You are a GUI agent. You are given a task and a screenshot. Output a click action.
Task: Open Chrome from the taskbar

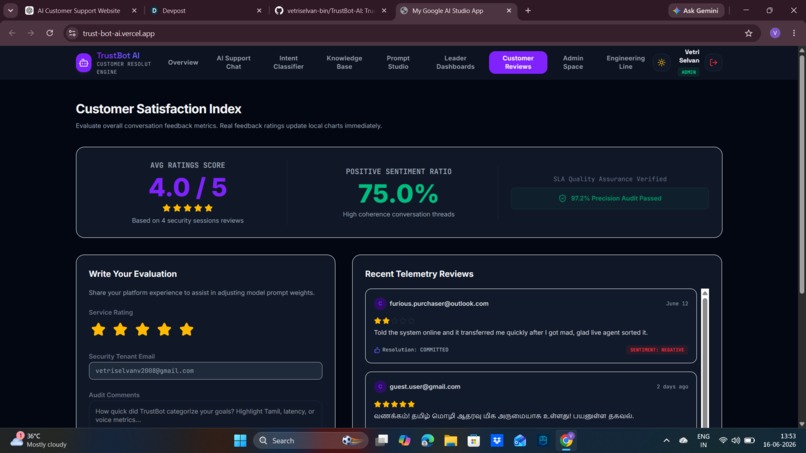pos(566,441)
